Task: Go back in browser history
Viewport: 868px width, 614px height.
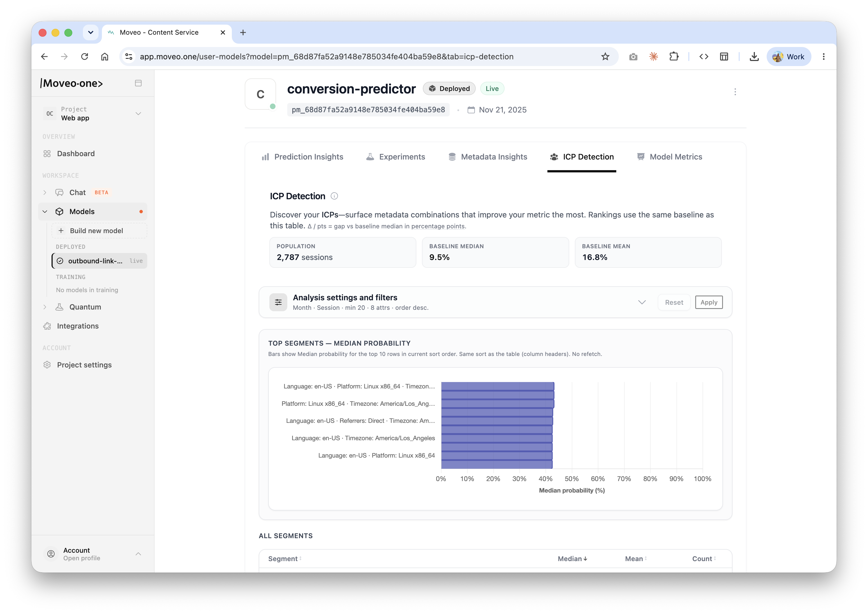Action: pyautogui.click(x=44, y=56)
